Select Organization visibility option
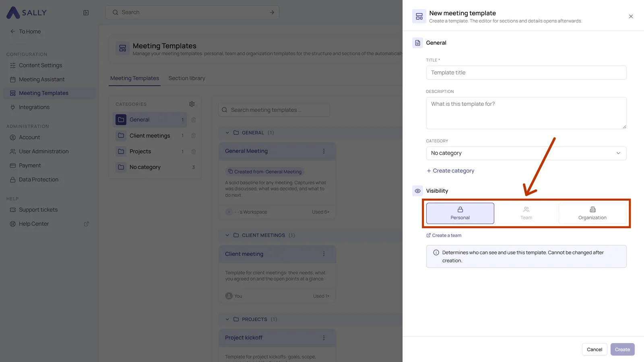 592,213
